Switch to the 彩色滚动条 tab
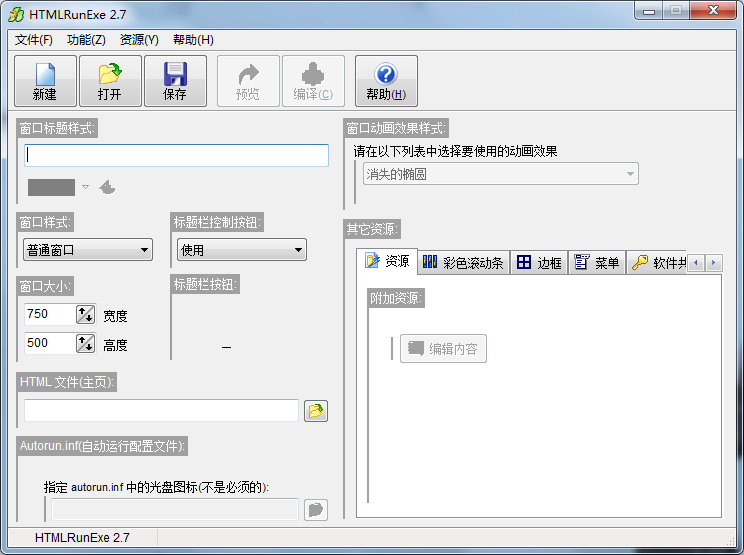 (x=464, y=262)
